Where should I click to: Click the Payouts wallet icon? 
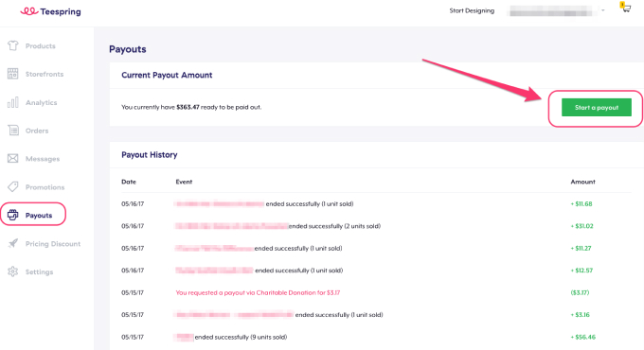coord(12,215)
